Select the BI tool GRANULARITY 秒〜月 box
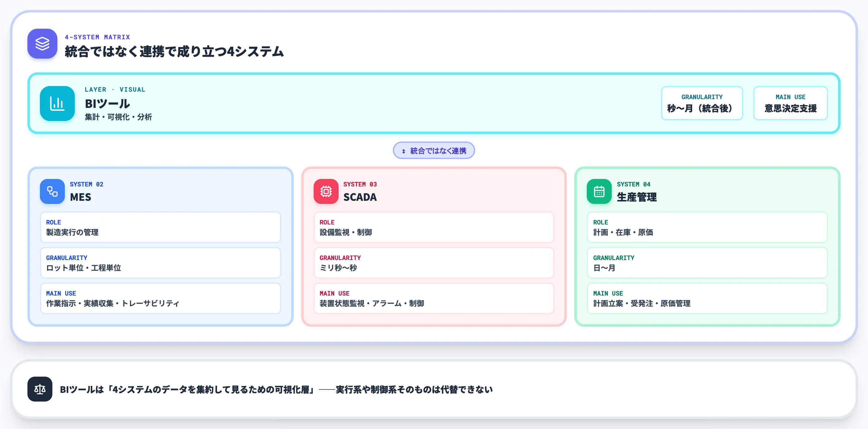Viewport: 868px width, 429px height. [x=702, y=103]
